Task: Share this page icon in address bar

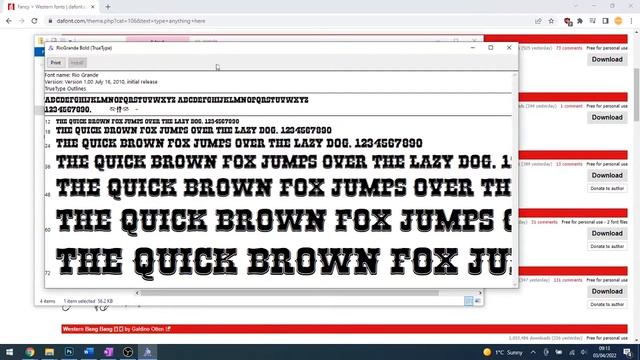Action: (x=538, y=21)
